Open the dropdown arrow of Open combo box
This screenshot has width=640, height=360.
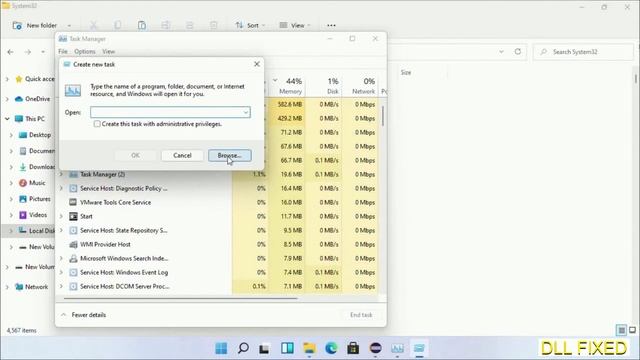click(246, 112)
